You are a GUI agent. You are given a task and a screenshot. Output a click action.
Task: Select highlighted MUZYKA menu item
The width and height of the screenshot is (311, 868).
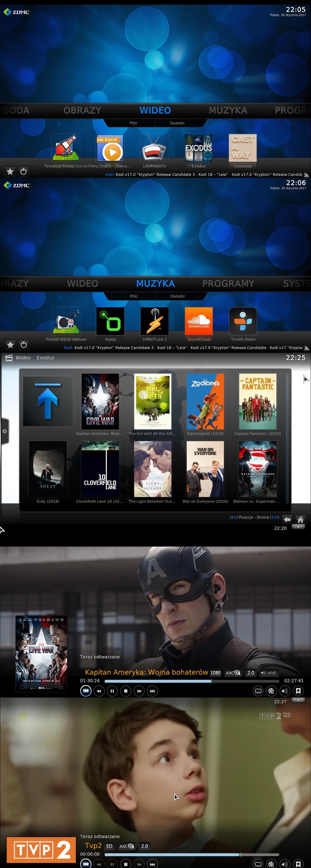click(x=155, y=283)
